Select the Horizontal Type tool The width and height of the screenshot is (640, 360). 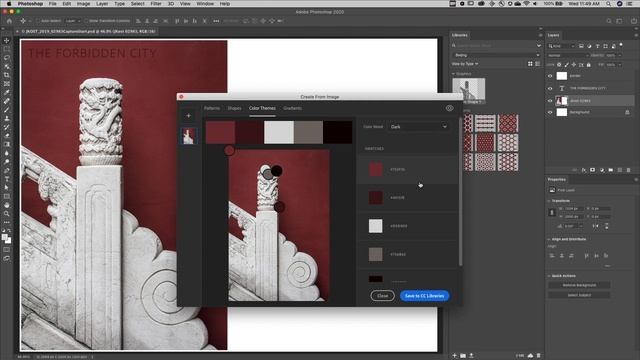[x=7, y=179]
